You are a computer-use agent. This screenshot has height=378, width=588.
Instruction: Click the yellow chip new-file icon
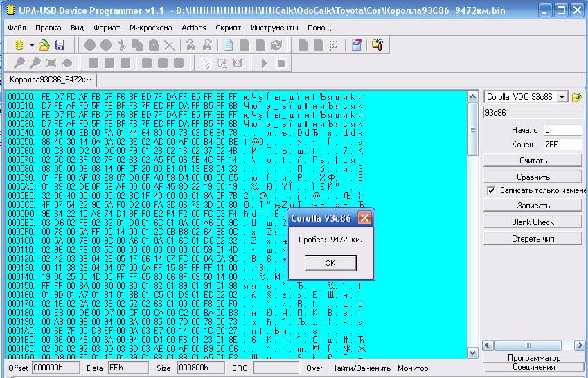(x=19, y=46)
